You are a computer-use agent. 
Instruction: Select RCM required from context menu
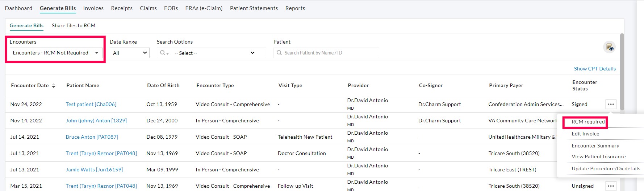(x=588, y=122)
